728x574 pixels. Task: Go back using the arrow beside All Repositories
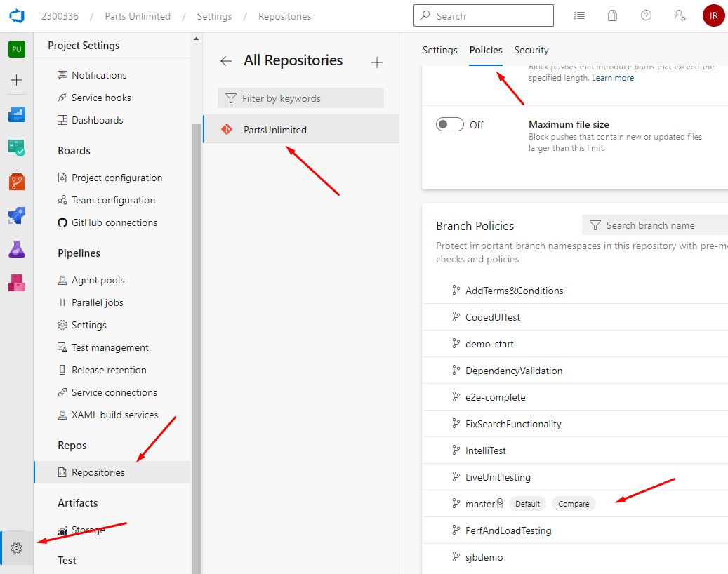tap(226, 61)
